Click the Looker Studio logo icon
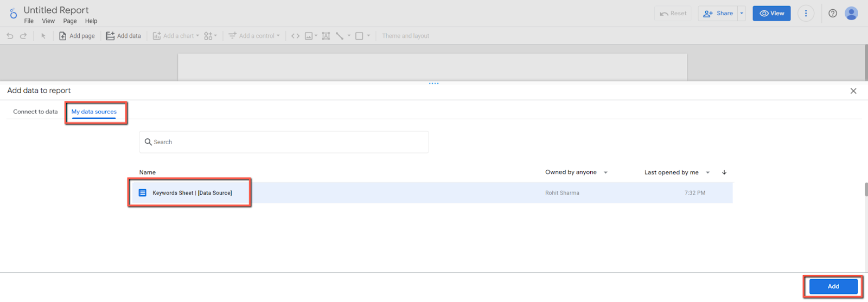 click(13, 14)
